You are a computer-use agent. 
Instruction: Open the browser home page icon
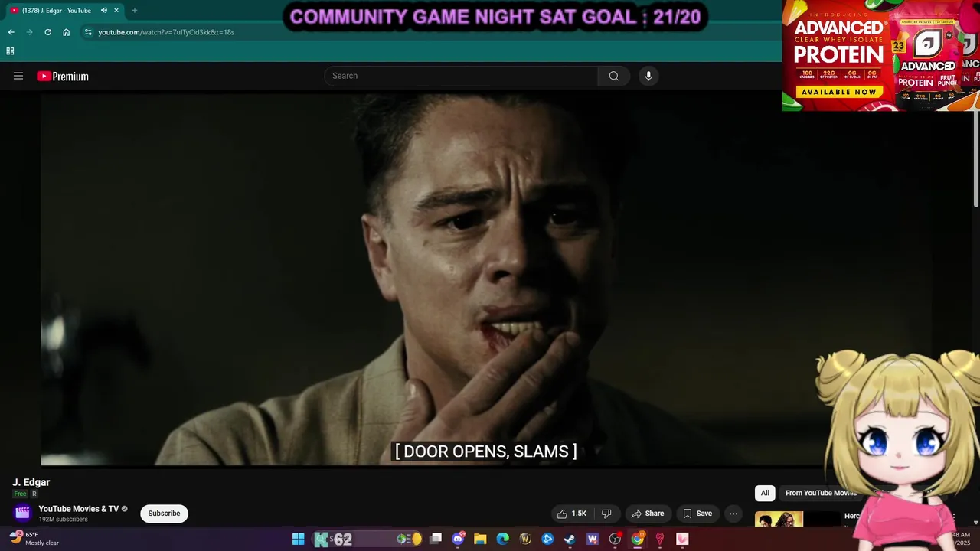tap(66, 32)
